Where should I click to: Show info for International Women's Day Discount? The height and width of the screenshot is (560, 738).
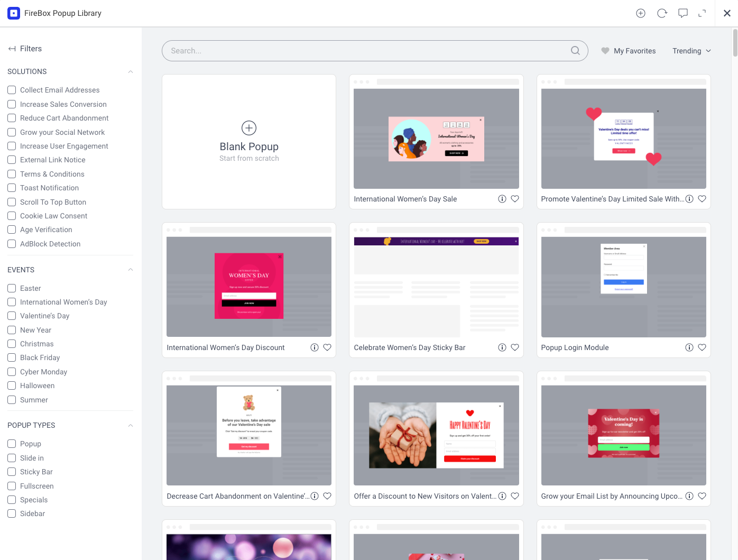pyautogui.click(x=315, y=347)
